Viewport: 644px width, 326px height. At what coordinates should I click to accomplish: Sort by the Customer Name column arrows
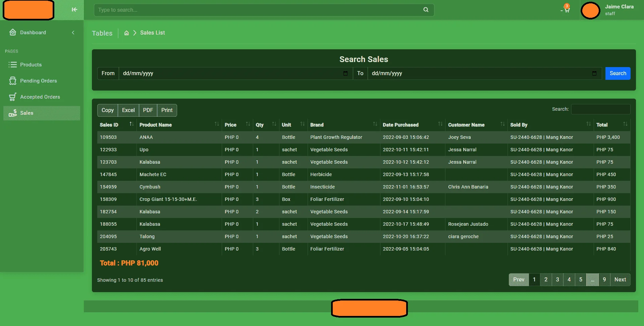point(502,124)
